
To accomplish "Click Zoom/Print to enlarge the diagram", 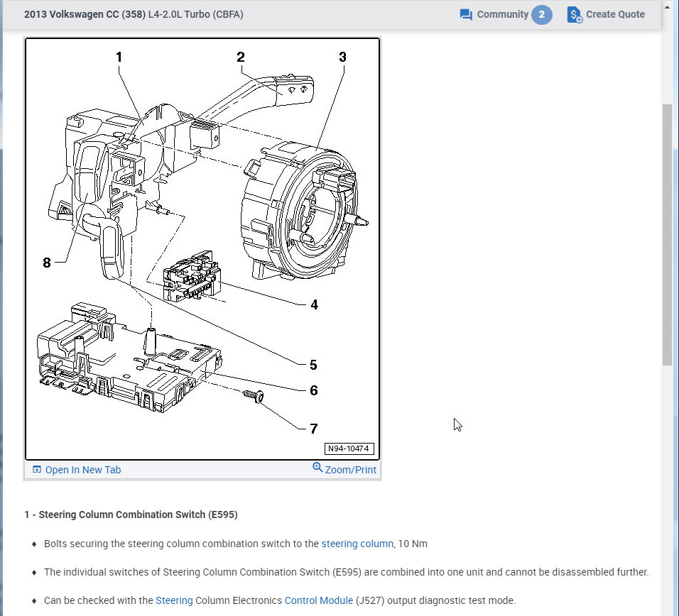I will [x=350, y=470].
